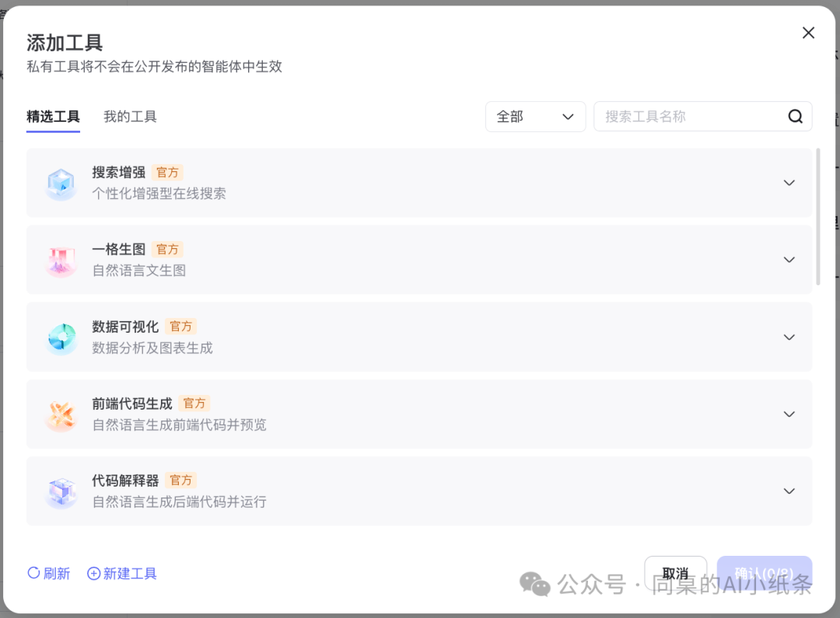Switch to the 精选工具 tab
Screen dimensions: 840x618
[x=53, y=116]
